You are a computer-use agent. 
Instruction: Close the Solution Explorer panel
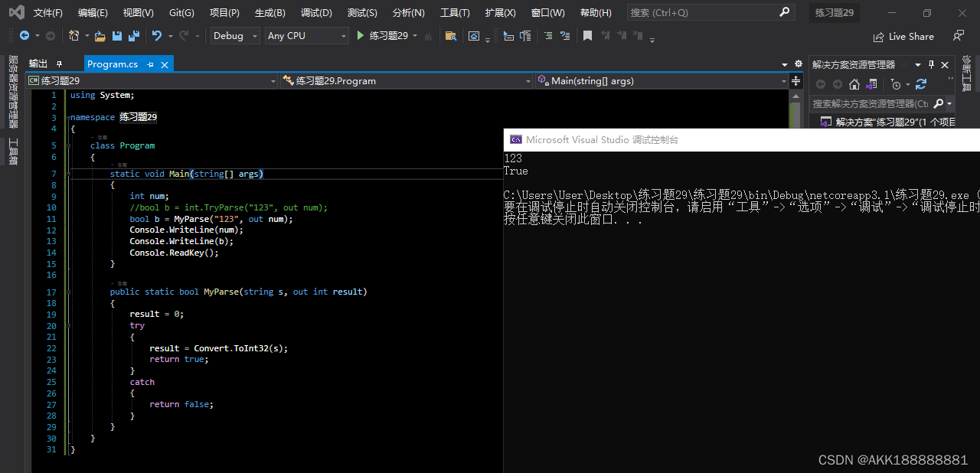945,65
